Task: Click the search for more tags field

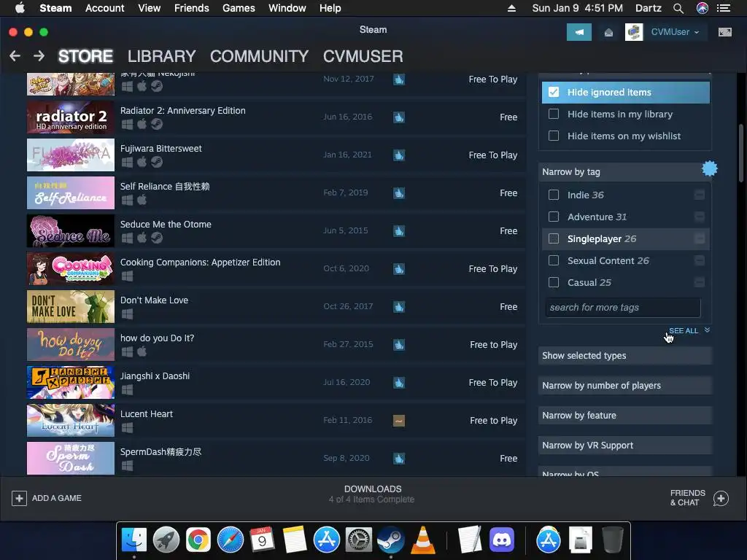Action: pyautogui.click(x=623, y=308)
